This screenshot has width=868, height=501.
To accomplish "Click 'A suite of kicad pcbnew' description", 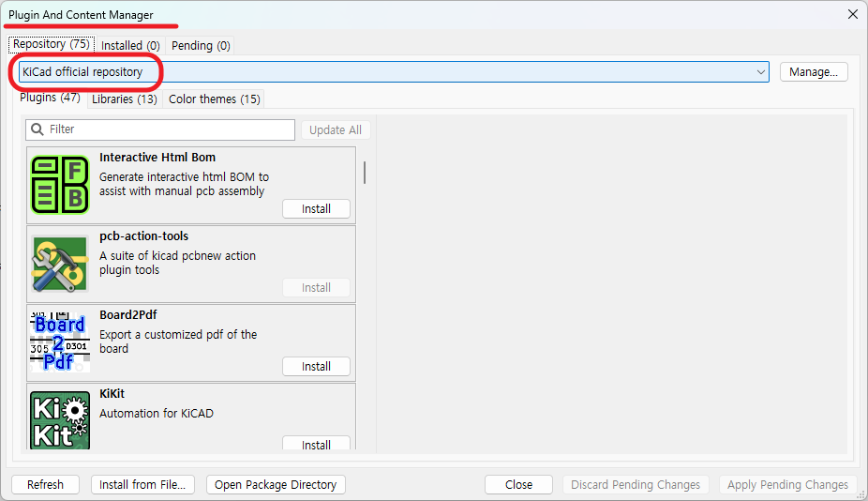I will (177, 263).
